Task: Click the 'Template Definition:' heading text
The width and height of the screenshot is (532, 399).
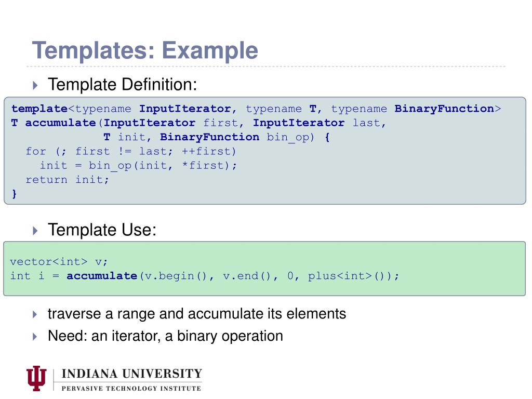Action: (x=122, y=85)
